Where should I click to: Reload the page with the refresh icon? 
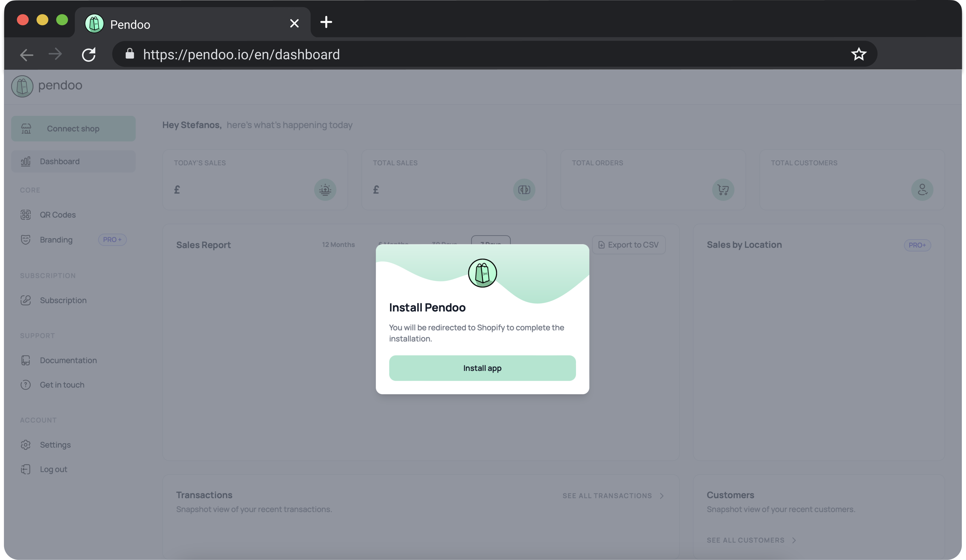(x=89, y=55)
